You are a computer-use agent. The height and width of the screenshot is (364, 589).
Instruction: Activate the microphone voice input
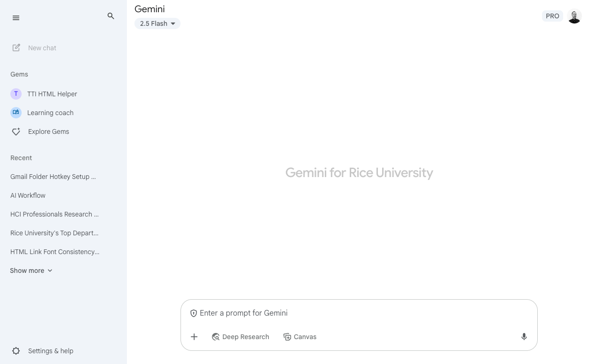[x=524, y=337]
